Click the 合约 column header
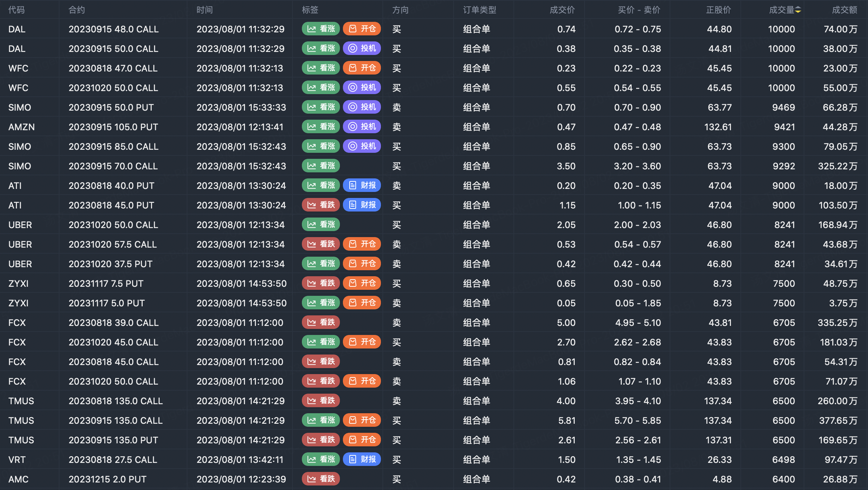The height and width of the screenshot is (490, 868). pos(77,10)
